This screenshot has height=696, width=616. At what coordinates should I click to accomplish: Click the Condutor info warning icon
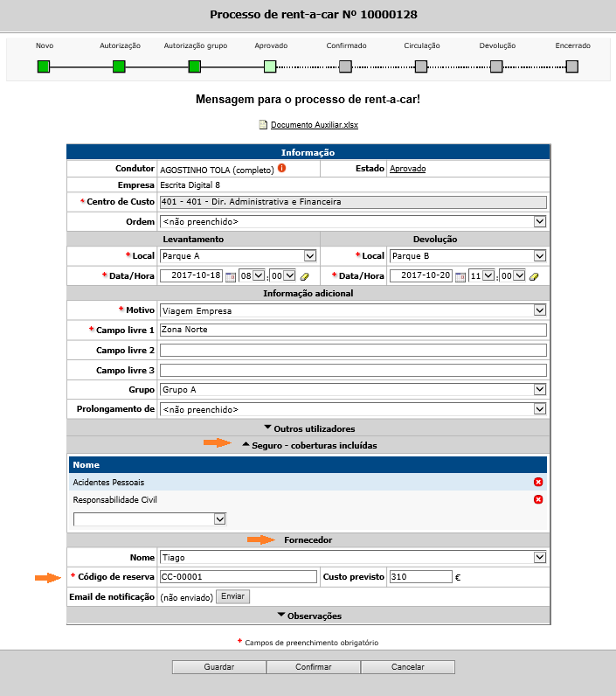[281, 168]
